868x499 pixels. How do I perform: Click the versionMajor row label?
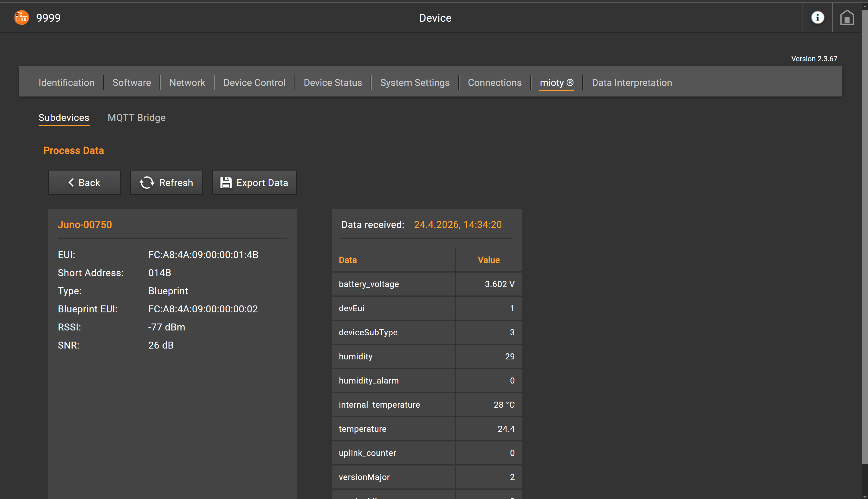point(364,477)
